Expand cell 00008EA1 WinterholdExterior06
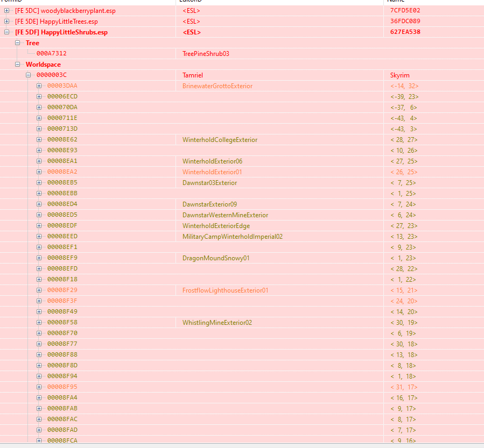This screenshot has width=484, height=448. click(x=39, y=161)
